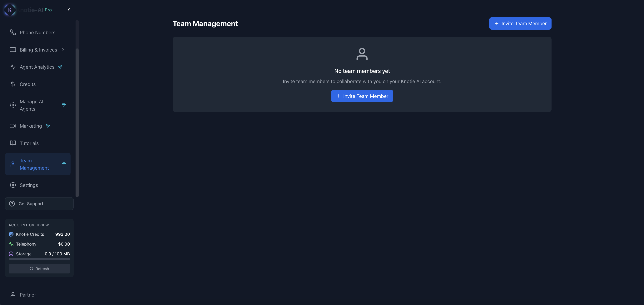
Task: Open Manage AI Agents section
Action: [32, 105]
